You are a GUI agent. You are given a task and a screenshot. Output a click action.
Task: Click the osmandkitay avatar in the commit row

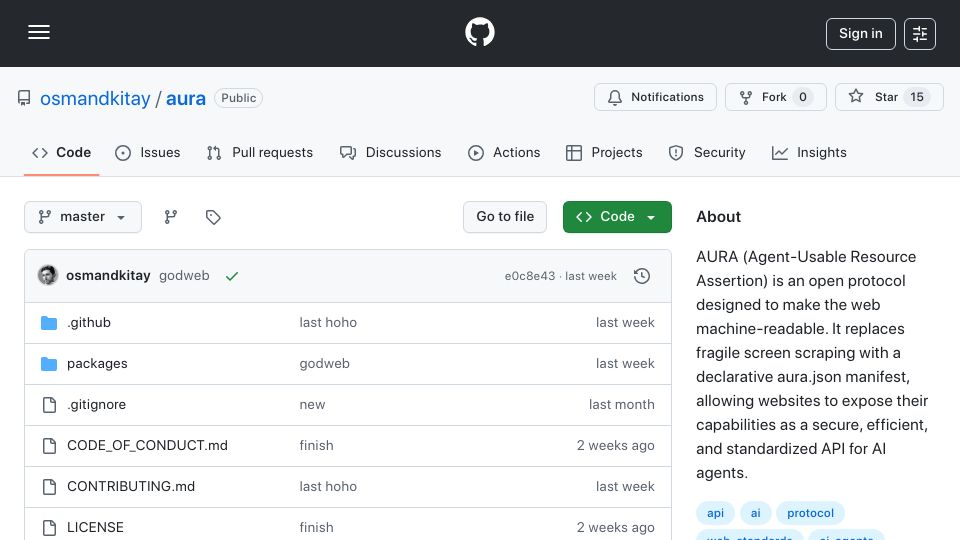coord(48,276)
